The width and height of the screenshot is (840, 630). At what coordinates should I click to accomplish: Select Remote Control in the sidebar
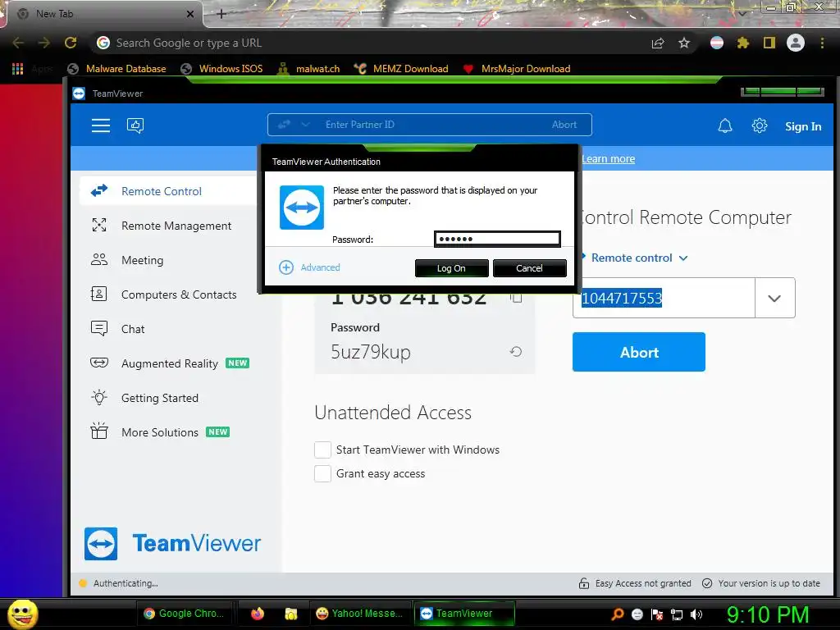pyautogui.click(x=168, y=191)
